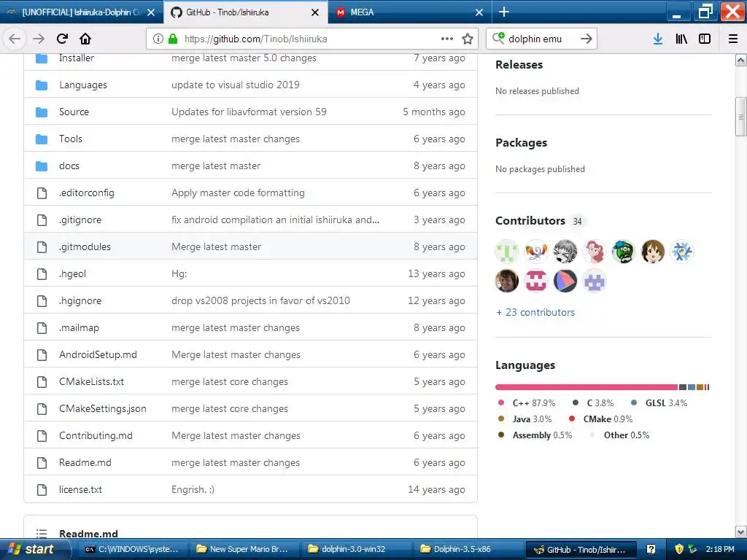Screen dimensions: 747x560
Task: Open page actions three-dots menu
Action: 447,39
